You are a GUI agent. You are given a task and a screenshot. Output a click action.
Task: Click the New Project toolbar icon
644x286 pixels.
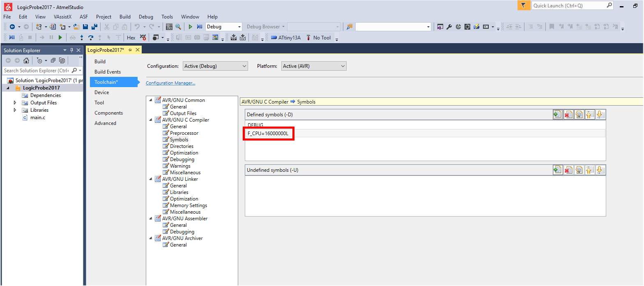tap(39, 27)
